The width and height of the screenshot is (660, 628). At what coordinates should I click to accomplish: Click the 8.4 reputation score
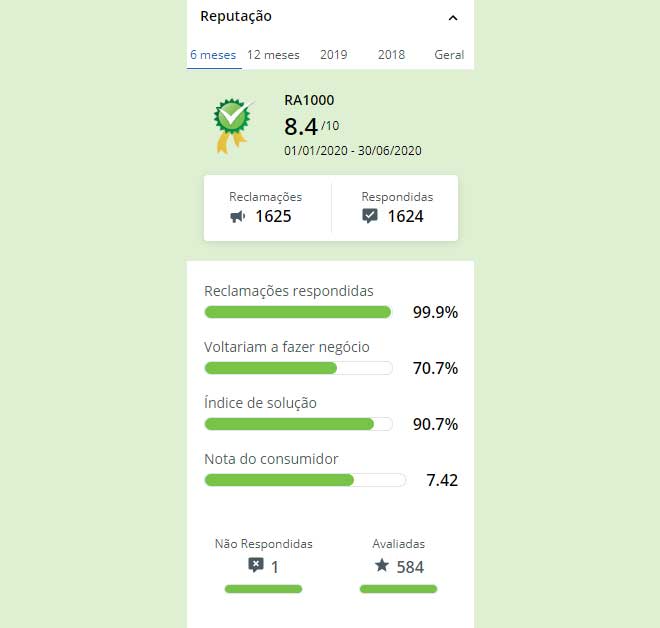click(301, 127)
